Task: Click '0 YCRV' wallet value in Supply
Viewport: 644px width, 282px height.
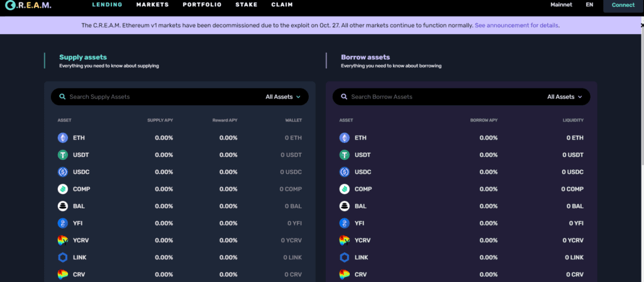Action: coord(291,240)
